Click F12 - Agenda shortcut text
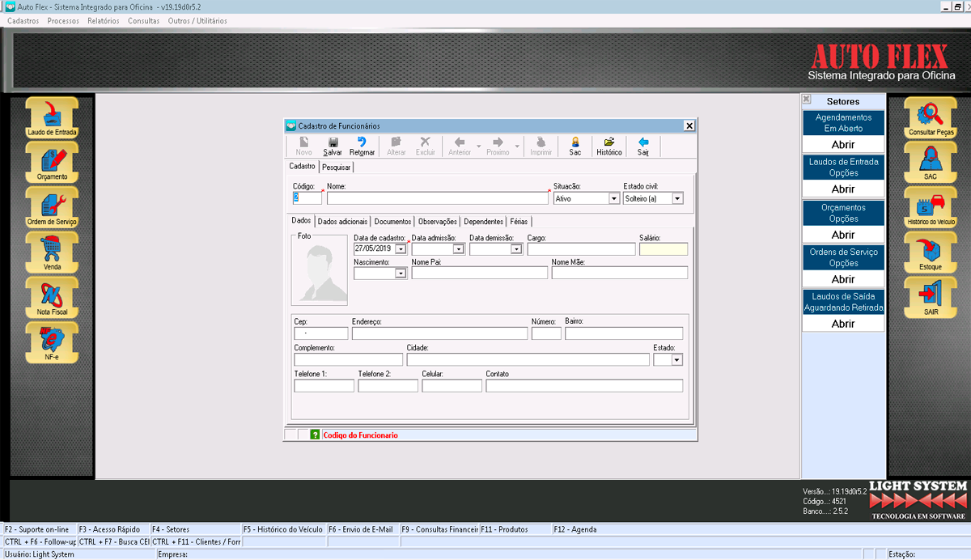 pyautogui.click(x=575, y=529)
